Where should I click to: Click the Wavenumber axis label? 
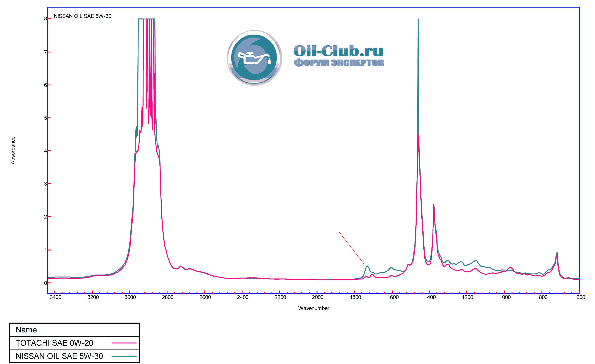[314, 308]
